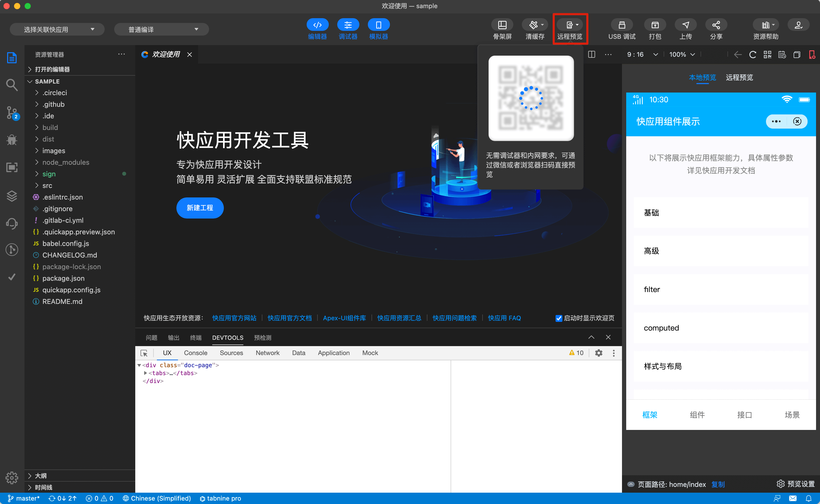Expand the src folder
This screenshot has height=504, width=820.
(47, 185)
